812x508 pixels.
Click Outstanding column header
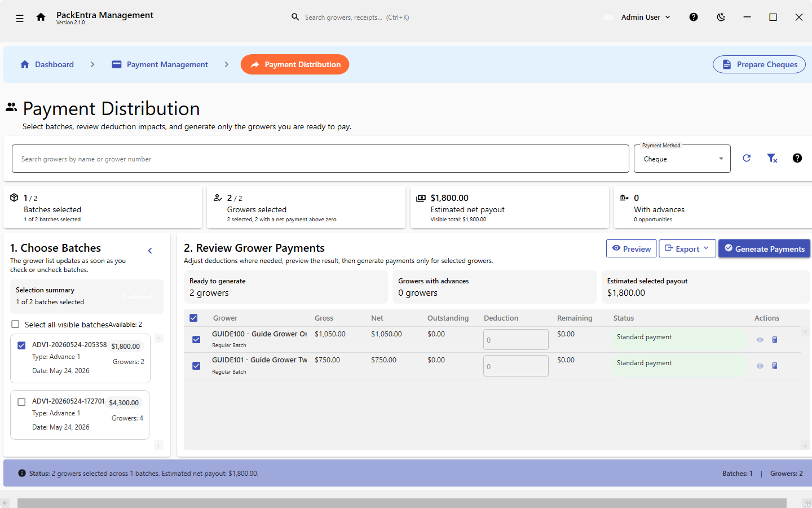coord(448,318)
